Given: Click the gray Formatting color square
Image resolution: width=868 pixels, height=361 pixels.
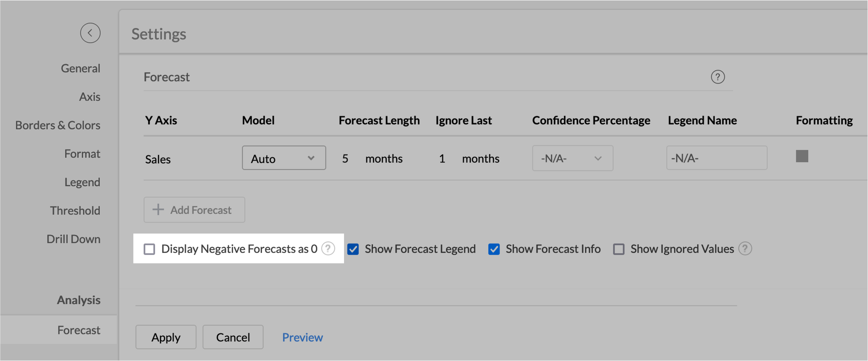Looking at the screenshot, I should pyautogui.click(x=802, y=156).
